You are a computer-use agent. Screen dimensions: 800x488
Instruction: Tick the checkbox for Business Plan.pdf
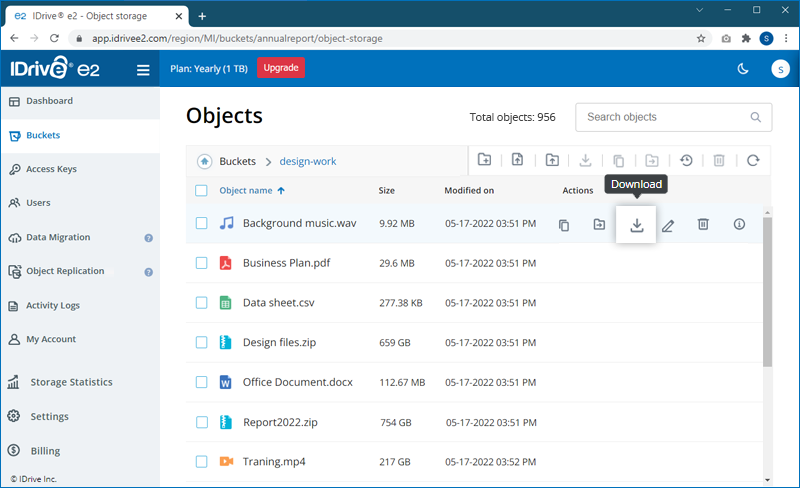click(x=201, y=263)
